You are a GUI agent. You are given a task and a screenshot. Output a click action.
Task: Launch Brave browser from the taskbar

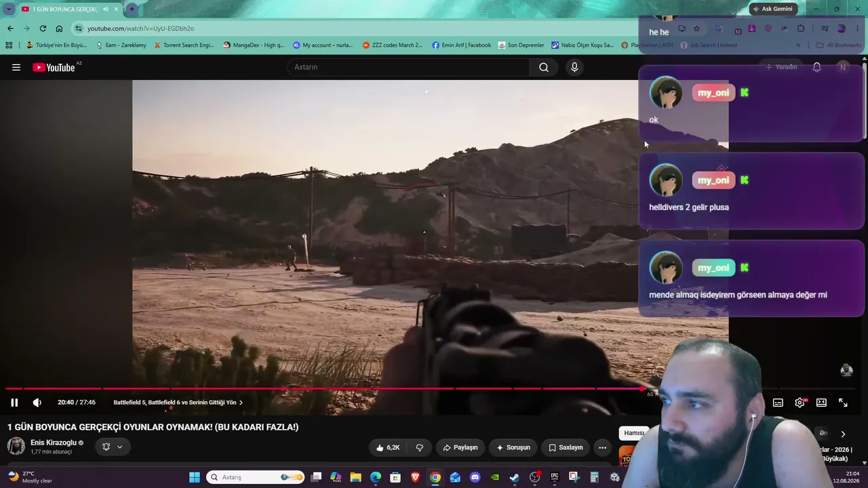(x=415, y=477)
